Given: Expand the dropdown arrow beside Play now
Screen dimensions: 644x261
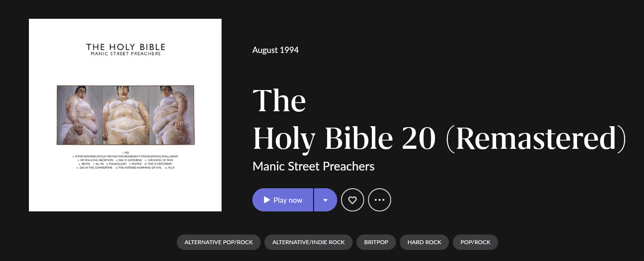Looking at the screenshot, I should pos(326,200).
